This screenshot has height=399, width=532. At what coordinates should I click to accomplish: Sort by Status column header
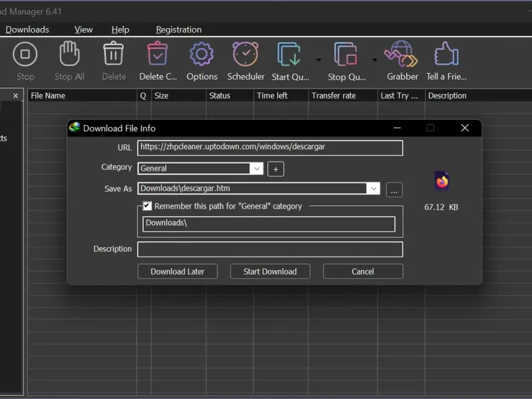[229, 96]
